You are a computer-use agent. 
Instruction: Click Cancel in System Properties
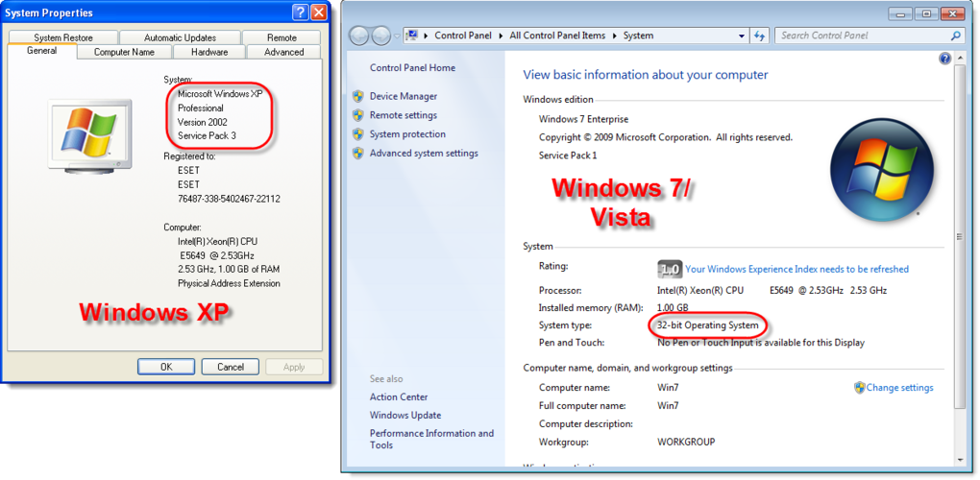[x=230, y=367]
